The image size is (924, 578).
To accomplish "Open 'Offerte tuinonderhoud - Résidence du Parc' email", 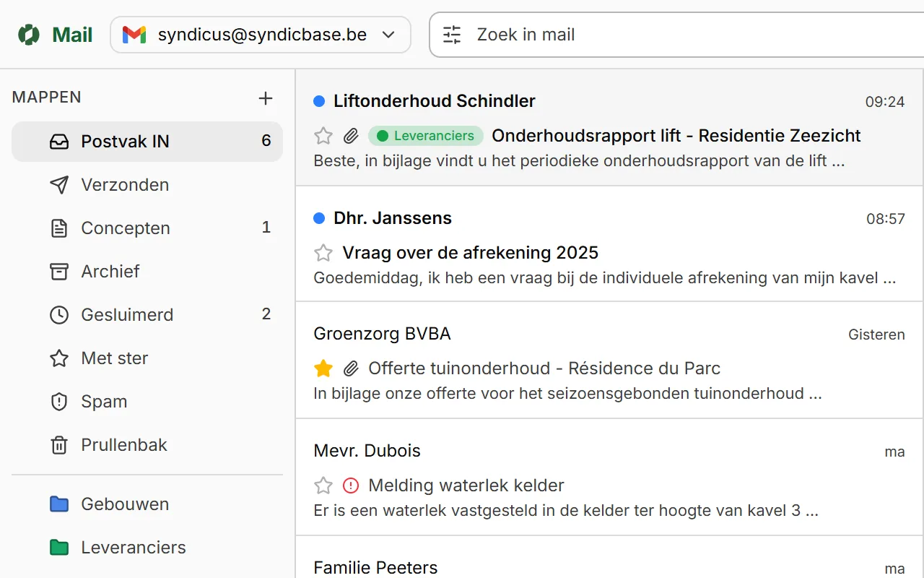I will click(544, 368).
